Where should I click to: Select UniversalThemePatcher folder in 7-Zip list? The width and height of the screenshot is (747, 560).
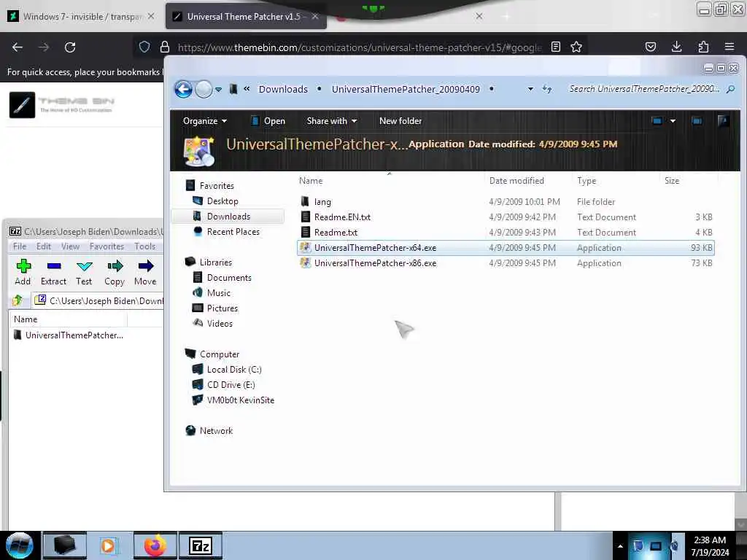(69, 335)
